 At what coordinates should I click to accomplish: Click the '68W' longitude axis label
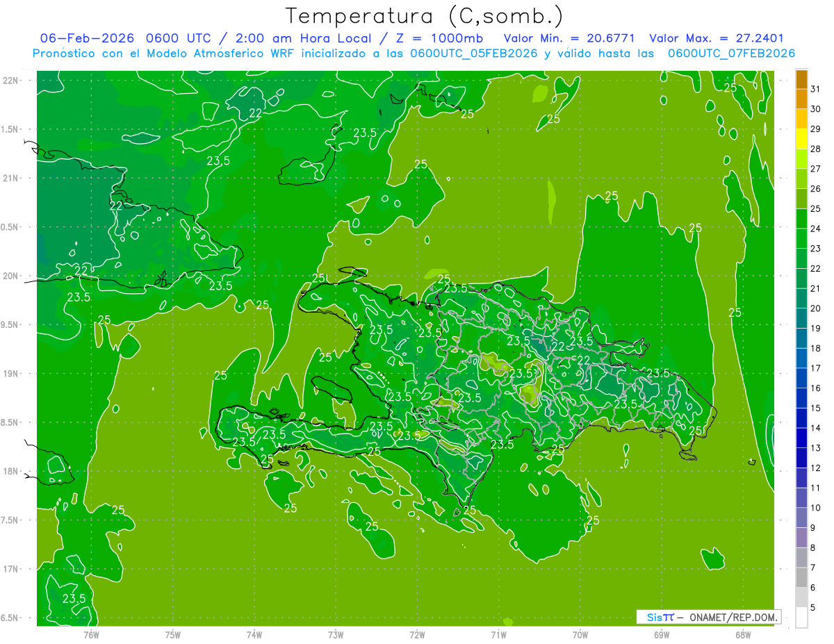[743, 634]
